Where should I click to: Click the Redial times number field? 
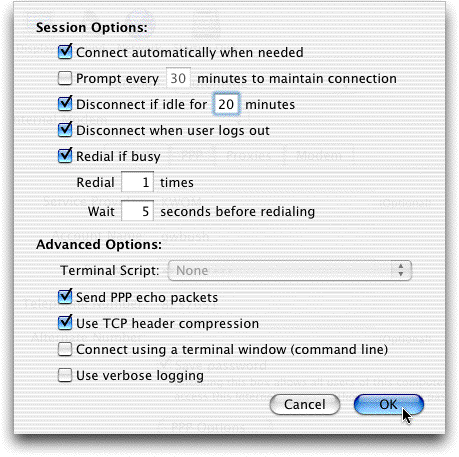click(137, 182)
